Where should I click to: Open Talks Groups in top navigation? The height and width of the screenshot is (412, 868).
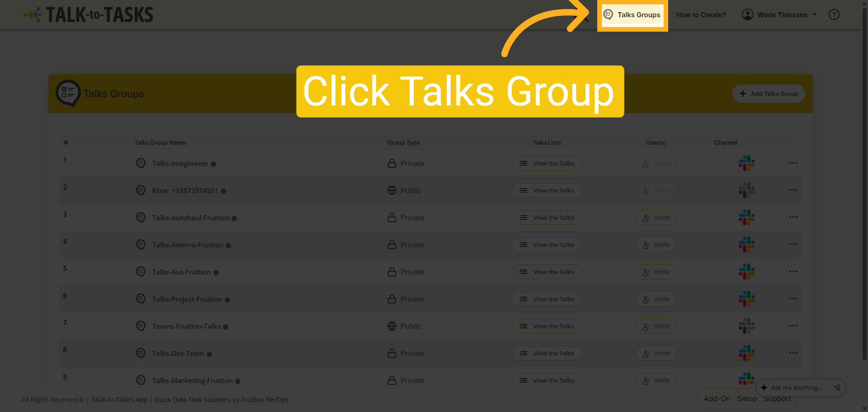[x=632, y=15]
